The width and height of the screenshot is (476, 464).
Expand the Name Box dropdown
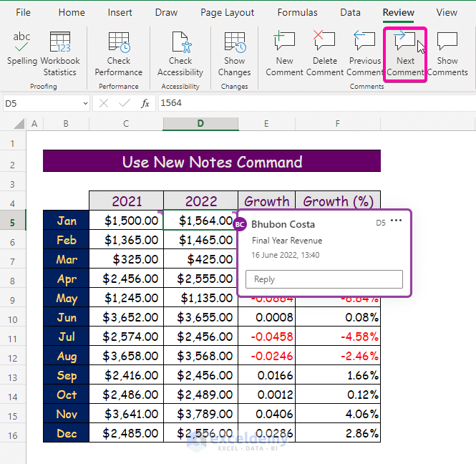pos(85,104)
